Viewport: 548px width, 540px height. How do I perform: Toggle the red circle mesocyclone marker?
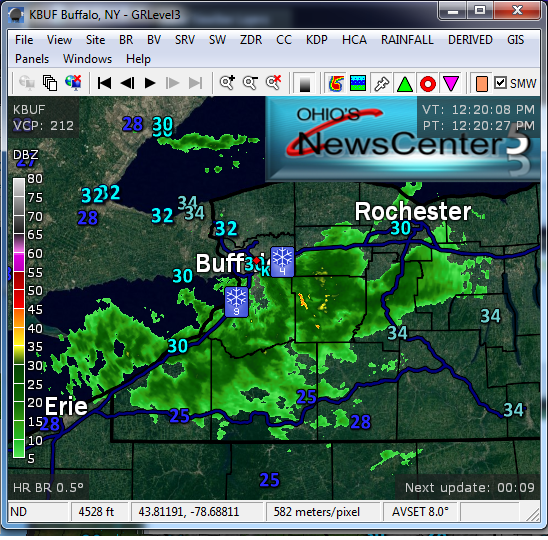pos(428,84)
